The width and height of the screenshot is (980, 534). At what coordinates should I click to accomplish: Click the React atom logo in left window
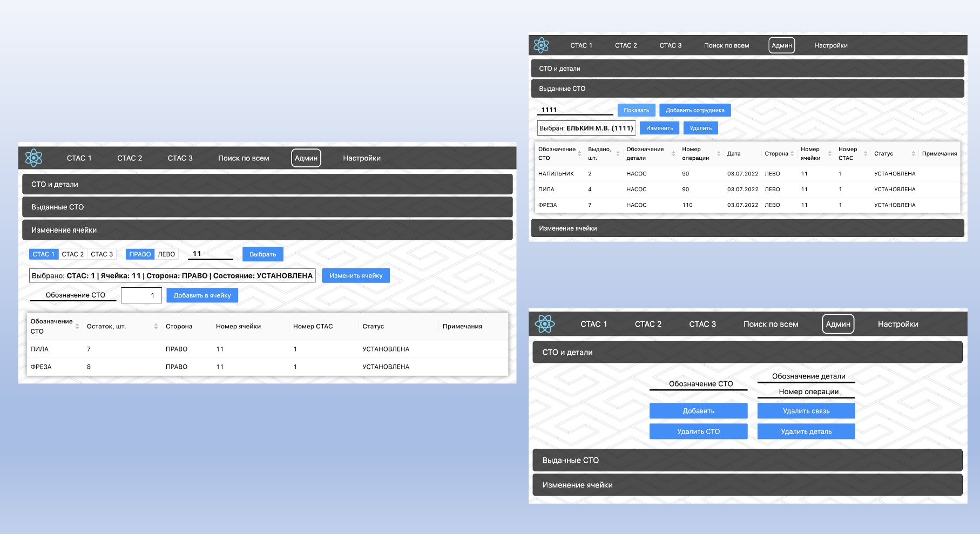pyautogui.click(x=33, y=158)
